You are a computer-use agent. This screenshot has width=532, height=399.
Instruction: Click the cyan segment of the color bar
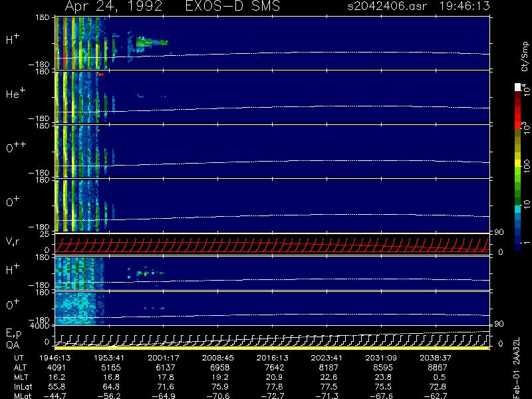tap(518, 209)
